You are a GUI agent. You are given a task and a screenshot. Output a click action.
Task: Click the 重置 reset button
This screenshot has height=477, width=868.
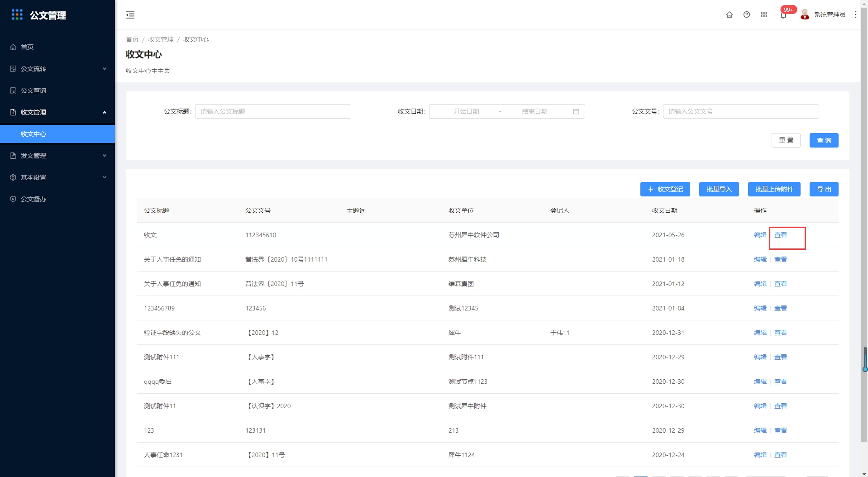786,140
